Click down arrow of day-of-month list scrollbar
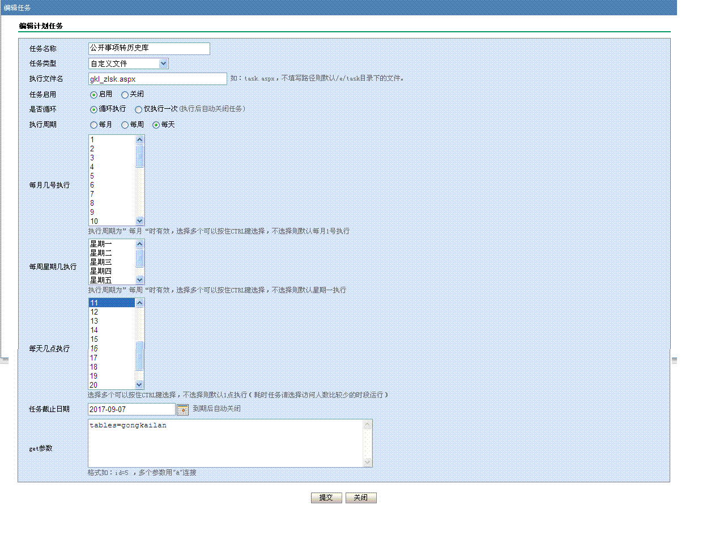The image size is (728, 560). point(140,221)
